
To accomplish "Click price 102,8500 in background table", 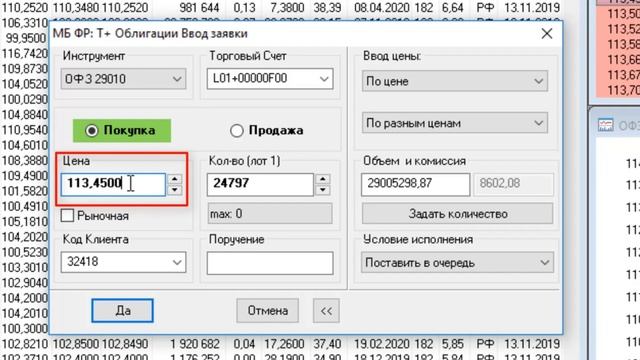I will pyautogui.click(x=76, y=344).
